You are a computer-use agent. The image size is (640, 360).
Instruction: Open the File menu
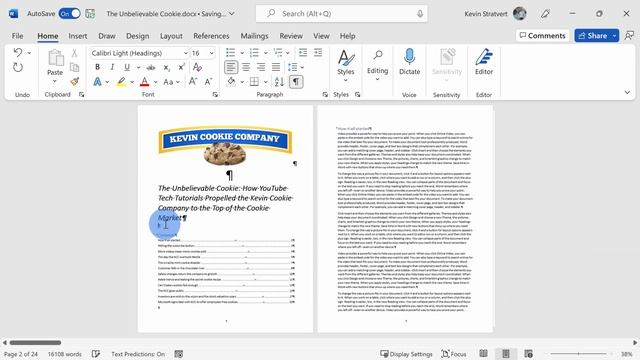18,36
